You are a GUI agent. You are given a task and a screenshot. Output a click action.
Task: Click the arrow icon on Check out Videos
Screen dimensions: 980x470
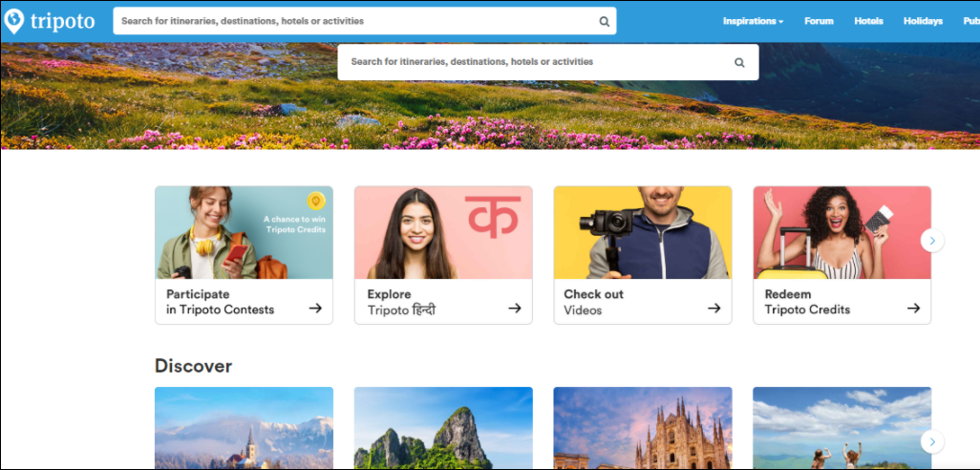714,309
